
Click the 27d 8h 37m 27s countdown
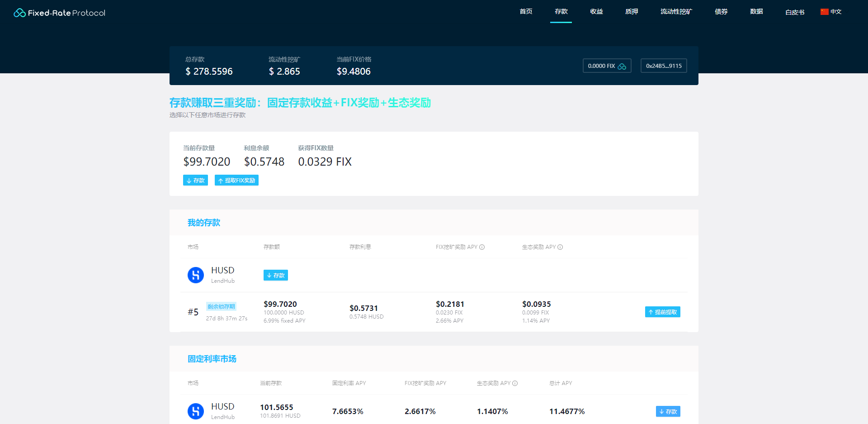pos(226,319)
